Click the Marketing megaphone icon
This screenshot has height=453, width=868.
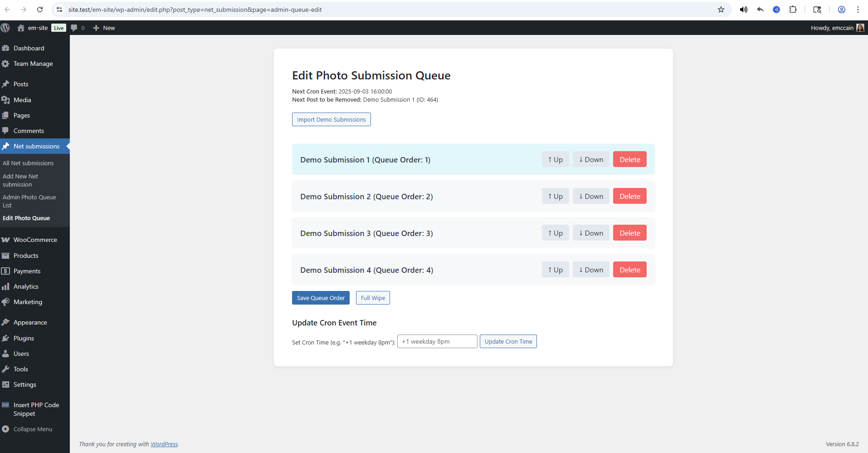point(5,302)
